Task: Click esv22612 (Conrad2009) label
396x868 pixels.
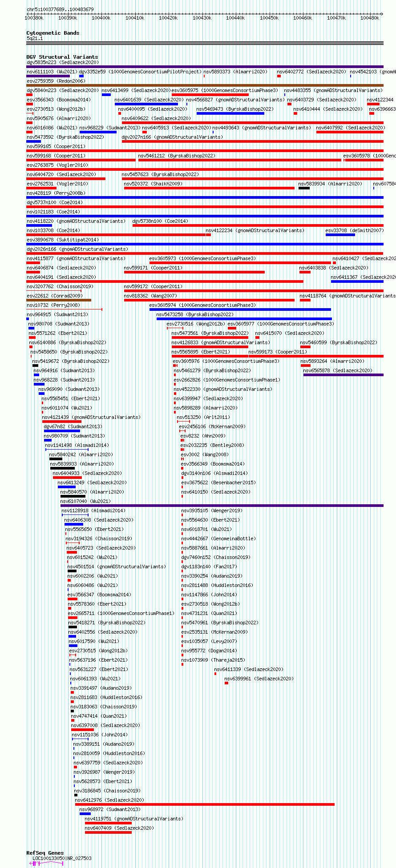Action: (x=54, y=296)
